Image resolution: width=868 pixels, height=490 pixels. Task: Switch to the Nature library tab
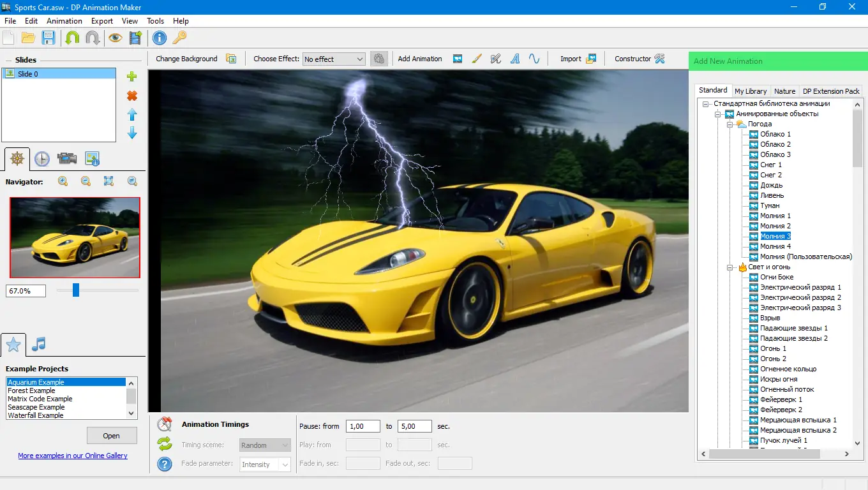[784, 91]
